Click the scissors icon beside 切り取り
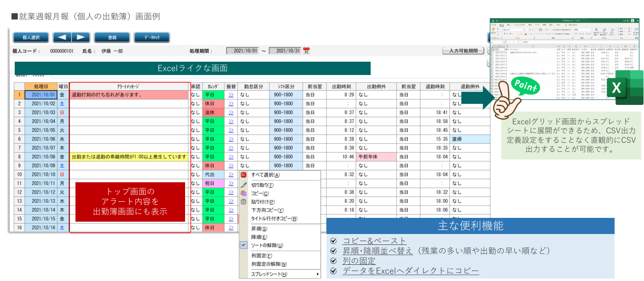 (244, 185)
